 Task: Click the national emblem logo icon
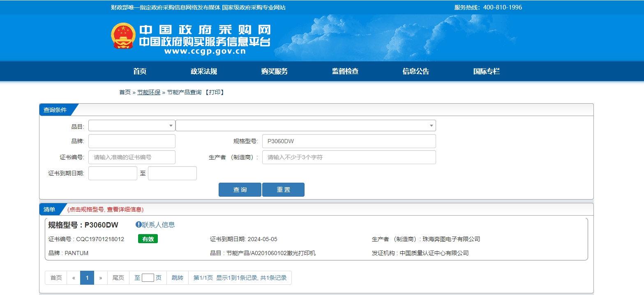point(123,36)
